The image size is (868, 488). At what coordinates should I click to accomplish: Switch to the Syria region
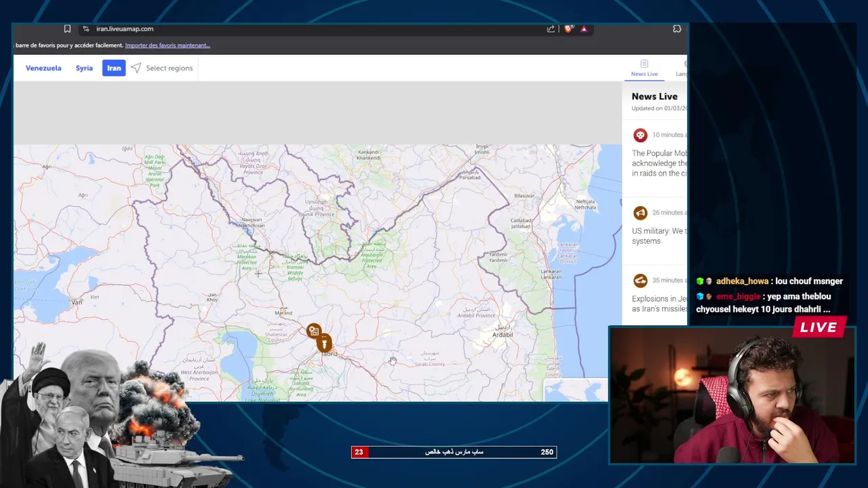pyautogui.click(x=84, y=68)
